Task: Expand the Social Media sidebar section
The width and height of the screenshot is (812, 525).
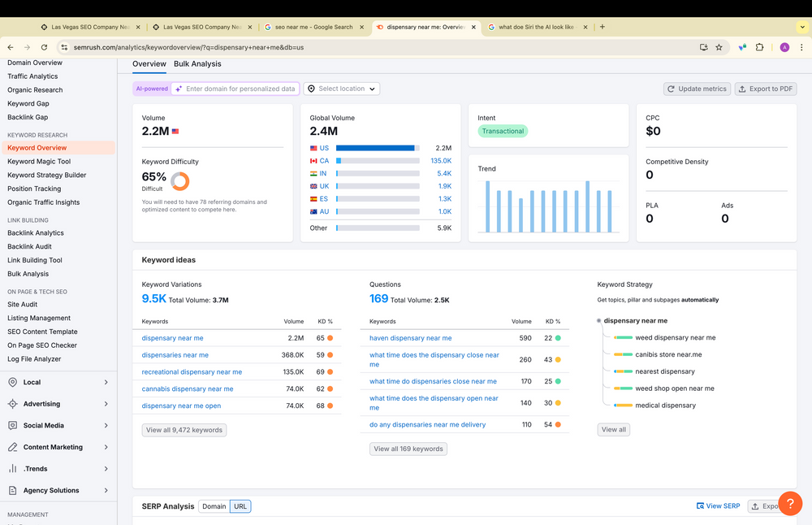Action: coord(106,426)
